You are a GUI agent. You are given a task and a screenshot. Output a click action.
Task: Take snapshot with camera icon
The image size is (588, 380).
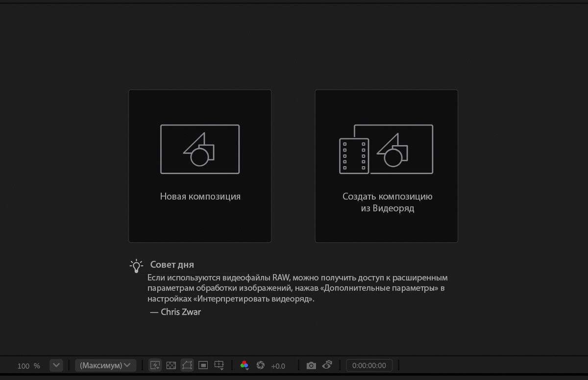tap(311, 365)
